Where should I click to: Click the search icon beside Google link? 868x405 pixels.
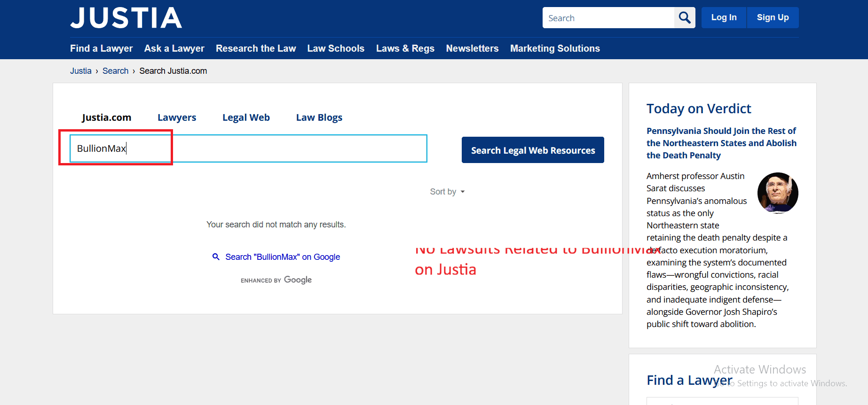click(216, 257)
